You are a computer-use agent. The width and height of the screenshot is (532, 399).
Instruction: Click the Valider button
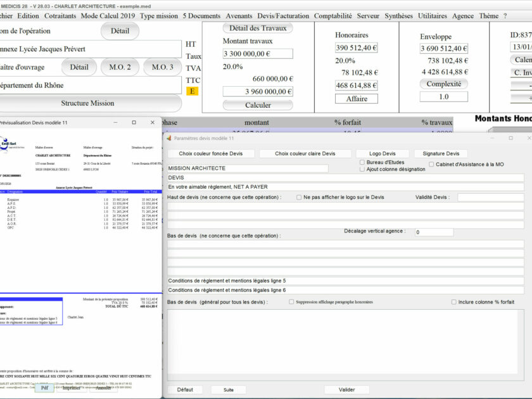(x=347, y=389)
